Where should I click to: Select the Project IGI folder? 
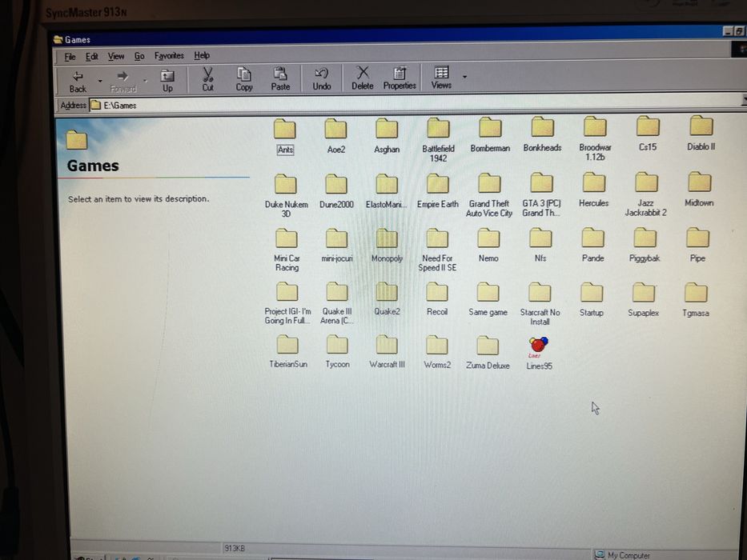click(x=287, y=303)
